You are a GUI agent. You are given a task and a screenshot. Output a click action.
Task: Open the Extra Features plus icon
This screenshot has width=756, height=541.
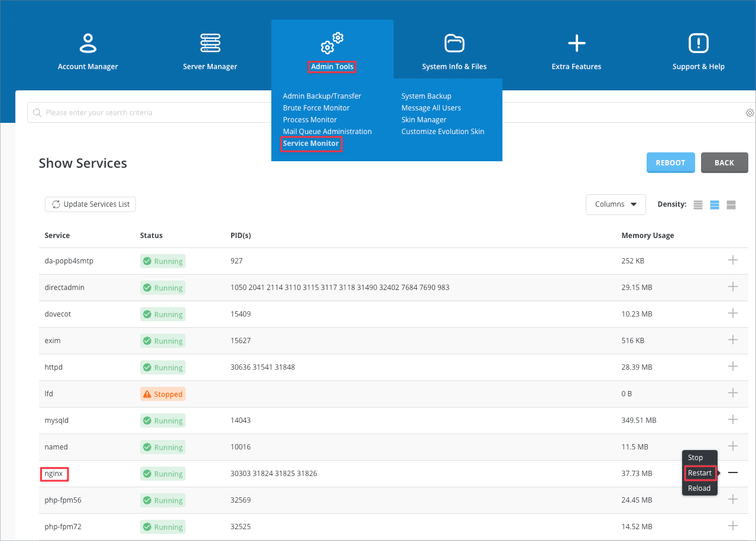pos(576,43)
